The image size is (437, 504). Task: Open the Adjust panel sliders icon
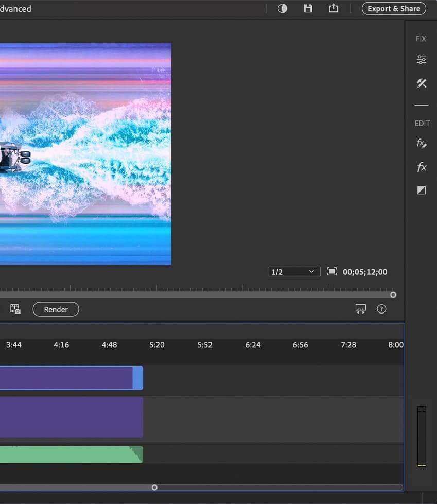[x=422, y=60]
